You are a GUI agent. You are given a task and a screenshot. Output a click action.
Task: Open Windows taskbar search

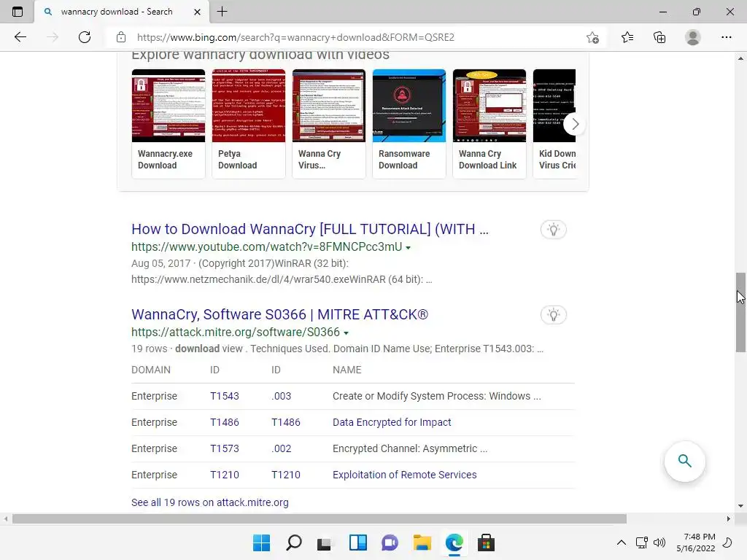pos(293,542)
